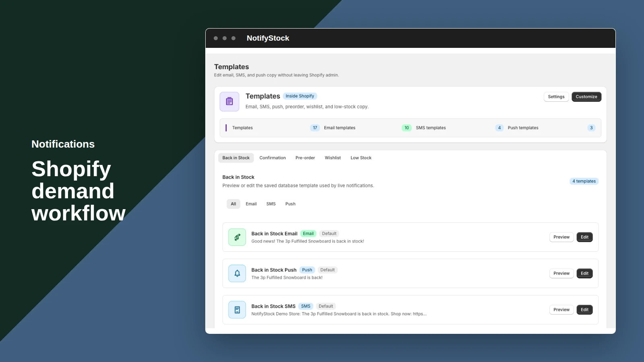
Task: Open the Settings button
Action: tap(556, 97)
